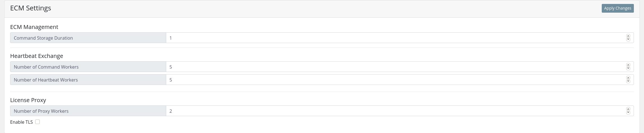Focus the Command Storage Duration field
Image resolution: width=644 pixels, height=133 pixels.
point(394,38)
